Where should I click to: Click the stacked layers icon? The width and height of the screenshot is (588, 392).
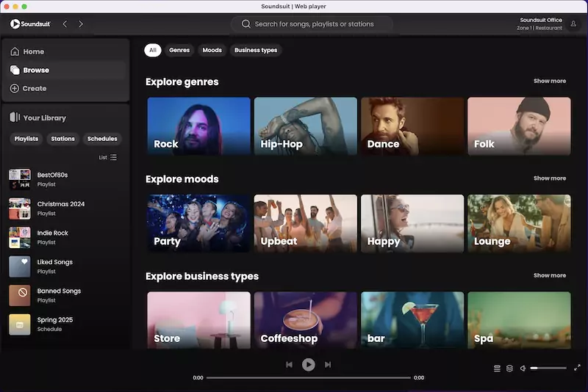[x=509, y=369]
